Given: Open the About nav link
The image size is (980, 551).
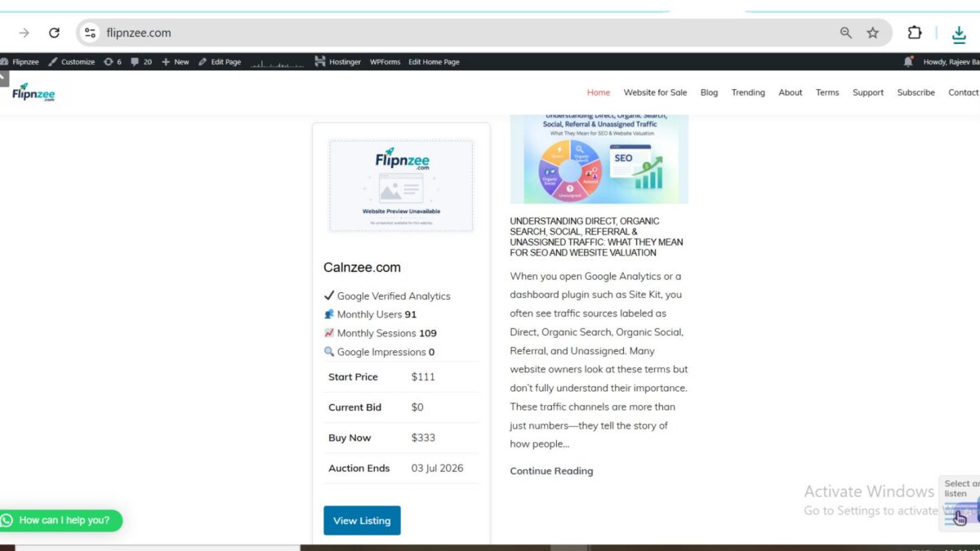Looking at the screenshot, I should tap(790, 92).
